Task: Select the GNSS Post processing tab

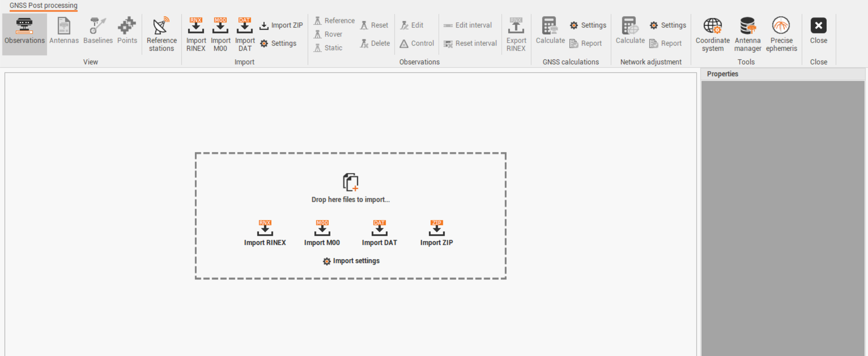Action: tap(44, 5)
